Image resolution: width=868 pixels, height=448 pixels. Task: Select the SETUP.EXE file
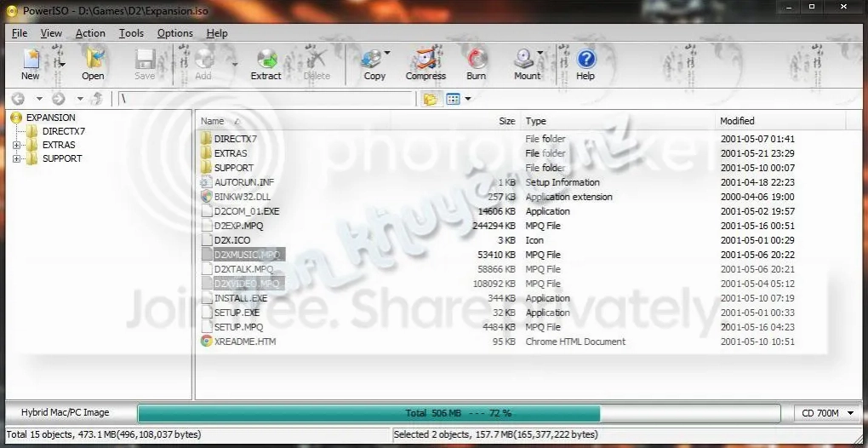click(237, 313)
